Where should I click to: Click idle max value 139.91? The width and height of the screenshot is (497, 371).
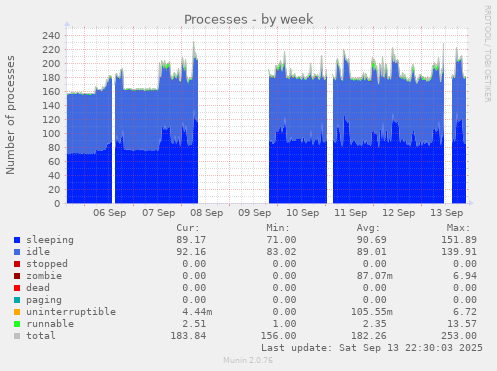pos(459,252)
